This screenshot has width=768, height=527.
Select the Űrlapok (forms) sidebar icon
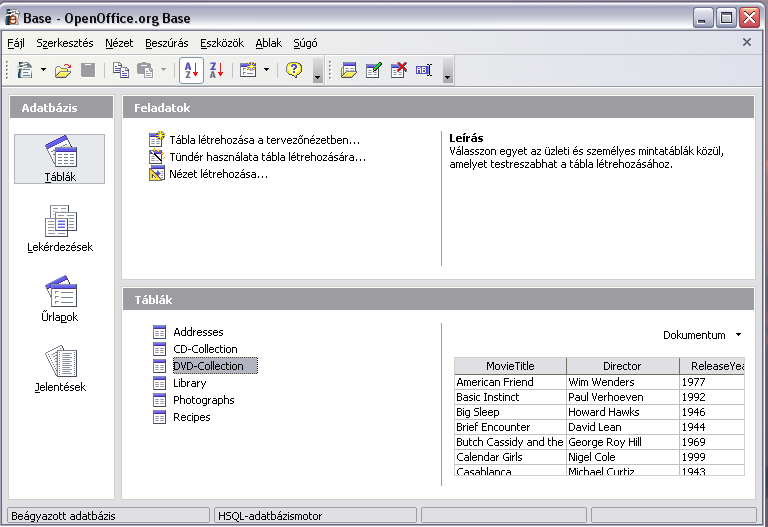[x=60, y=298]
